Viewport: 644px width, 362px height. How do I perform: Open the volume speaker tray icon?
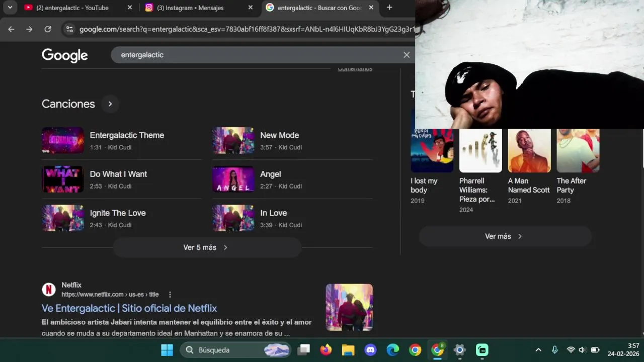(582, 350)
